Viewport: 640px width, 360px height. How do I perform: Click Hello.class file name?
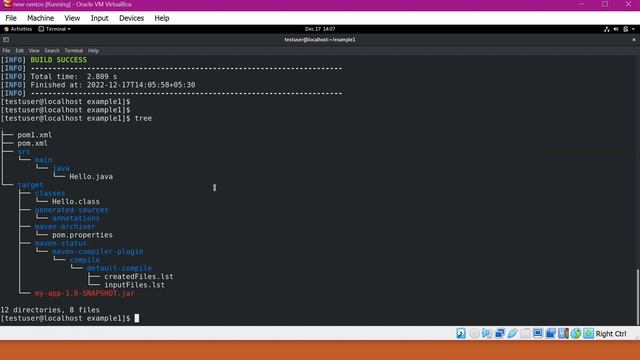76,202
